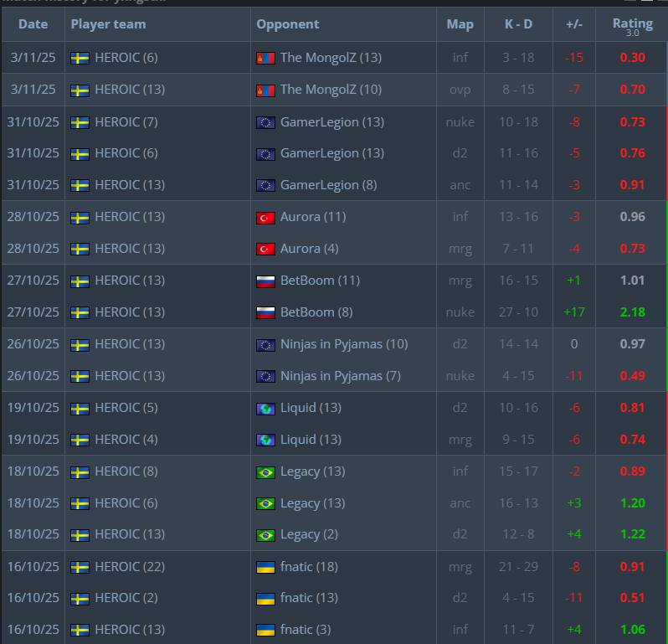Sort by the +/- column header

[574, 24]
